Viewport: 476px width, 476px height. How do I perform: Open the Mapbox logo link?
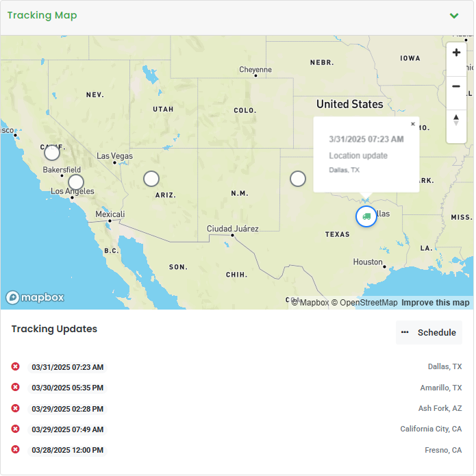(35, 297)
